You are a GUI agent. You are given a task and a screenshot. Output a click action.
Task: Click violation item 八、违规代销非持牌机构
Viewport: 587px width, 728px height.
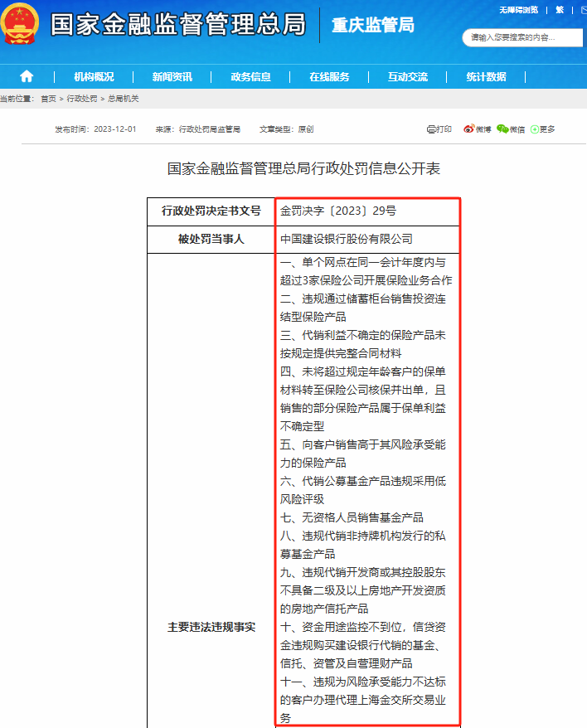pyautogui.click(x=362, y=545)
